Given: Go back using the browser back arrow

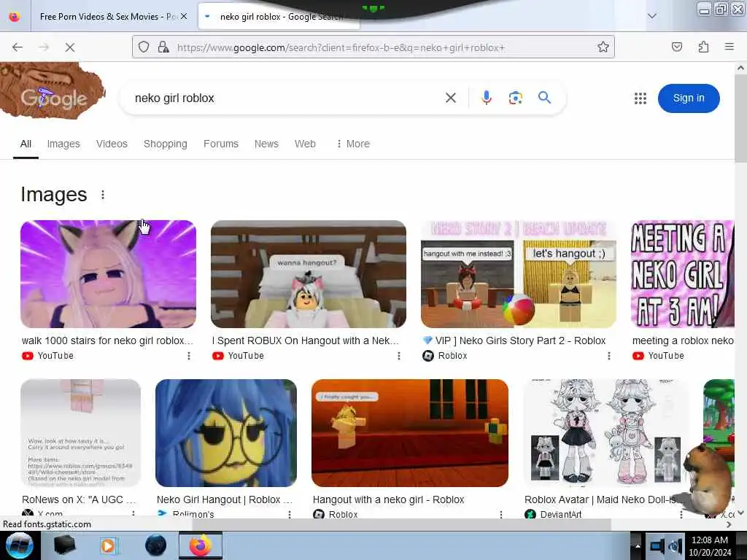Looking at the screenshot, I should coord(18,47).
